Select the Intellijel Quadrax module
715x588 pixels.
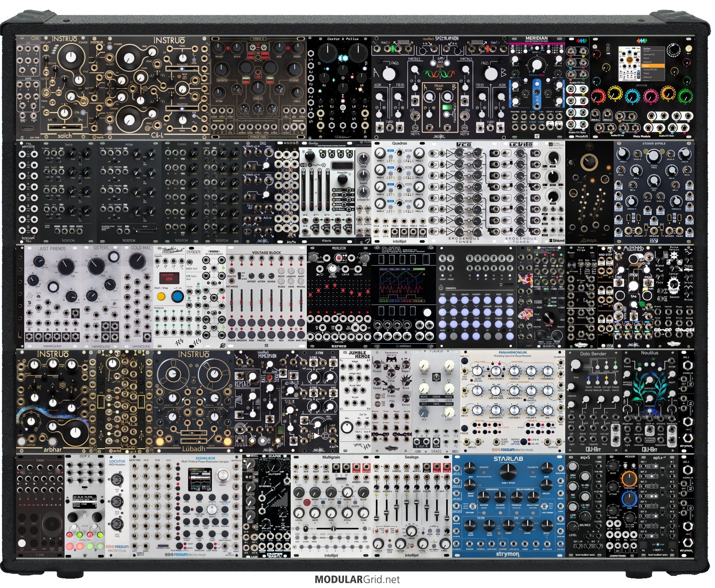[400, 192]
